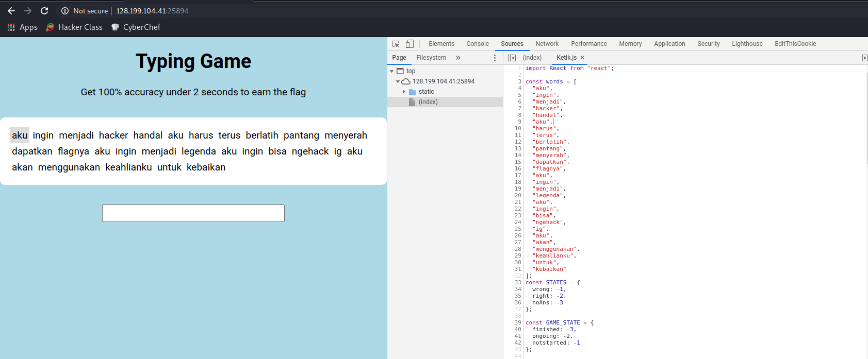The width and height of the screenshot is (868, 359).
Task: Show more navigator tabs chevron
Action: (458, 58)
